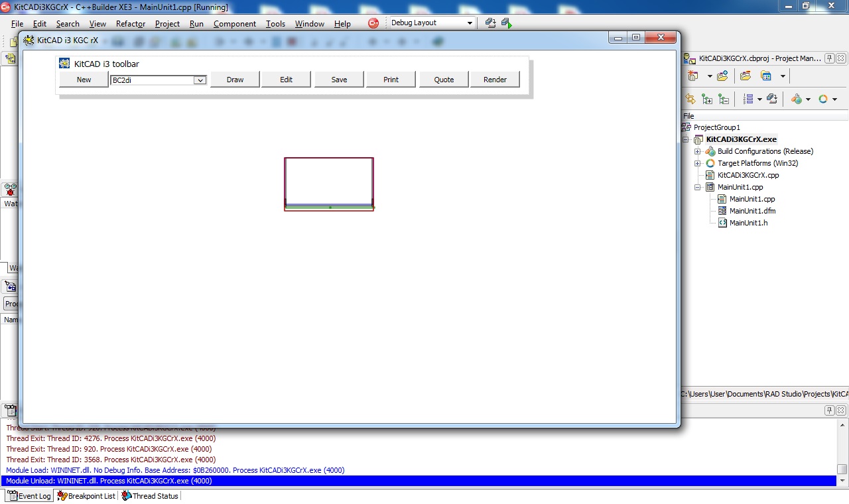Select KitCADi3KGCrX.cpp in project tree
The width and height of the screenshot is (849, 504).
click(x=748, y=176)
